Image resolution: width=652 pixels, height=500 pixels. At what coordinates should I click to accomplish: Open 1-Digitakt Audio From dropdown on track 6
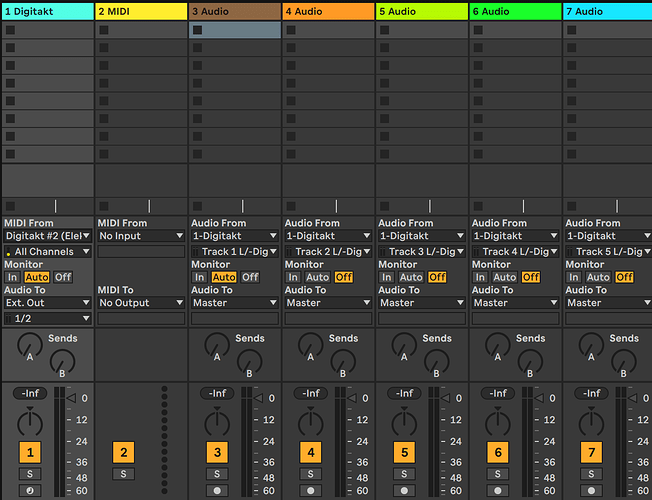coord(516,236)
